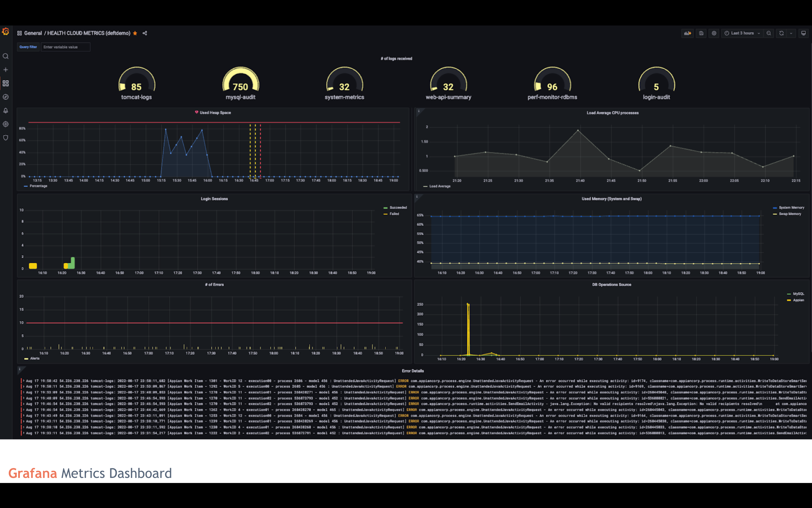Viewport: 812px width, 508px height.
Task: Open Load Average CPU processes panel menu
Action: click(x=612, y=113)
